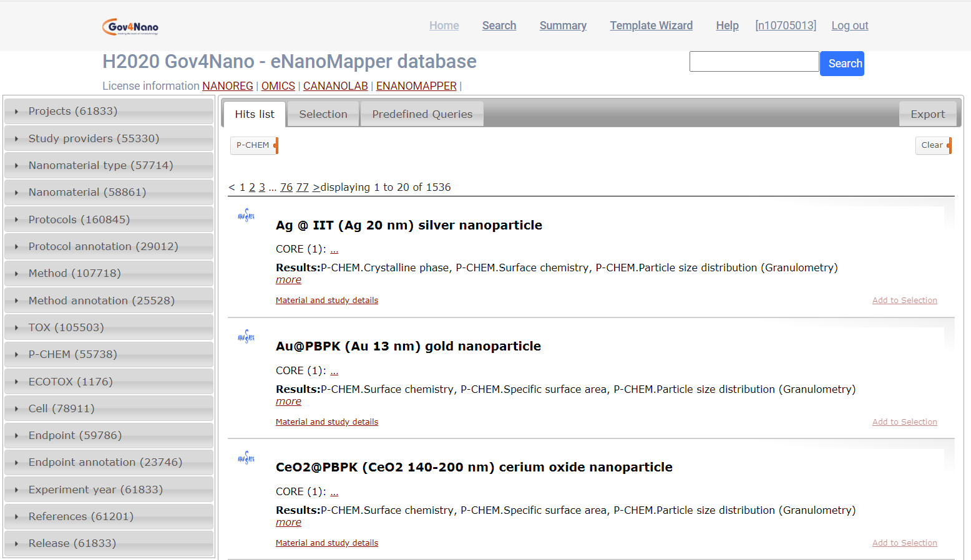
Task: Open the NANOREG license link
Action: click(227, 86)
